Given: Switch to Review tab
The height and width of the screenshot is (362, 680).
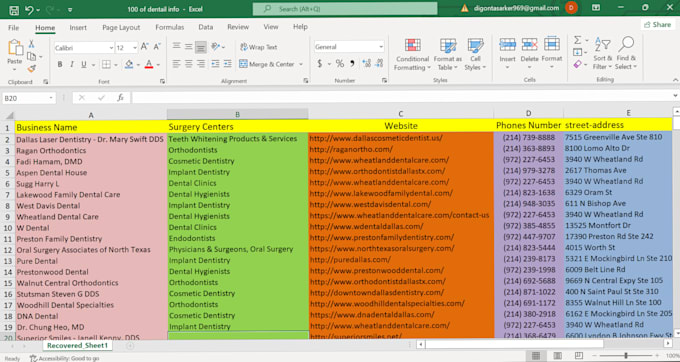Looking at the screenshot, I should click(x=238, y=27).
